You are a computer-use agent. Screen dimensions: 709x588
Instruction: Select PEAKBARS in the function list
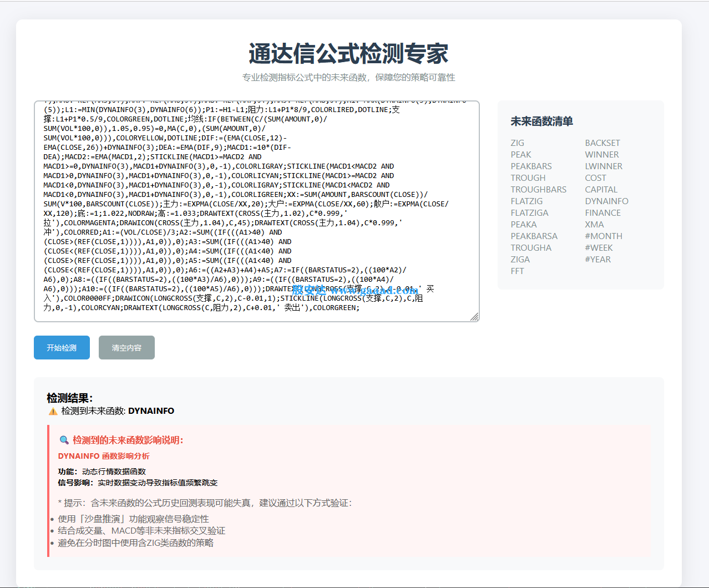(531, 166)
